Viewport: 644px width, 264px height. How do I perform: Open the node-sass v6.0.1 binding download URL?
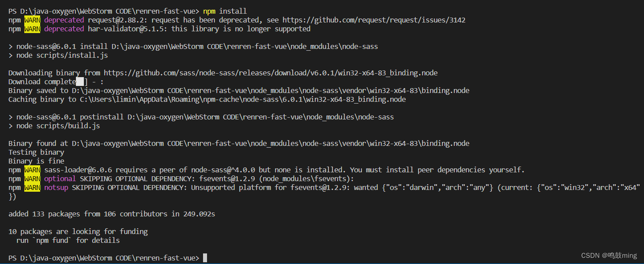271,73
